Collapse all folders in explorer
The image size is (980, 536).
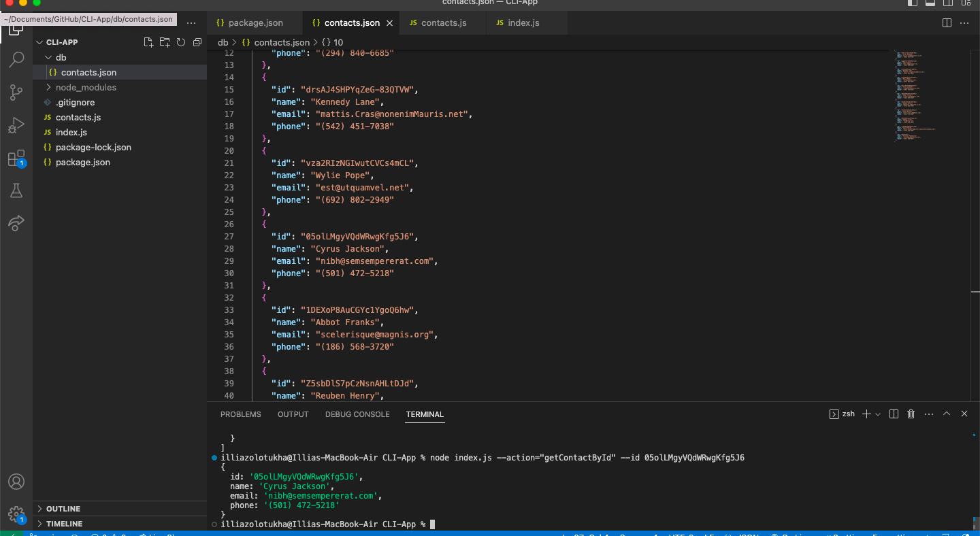(x=197, y=42)
